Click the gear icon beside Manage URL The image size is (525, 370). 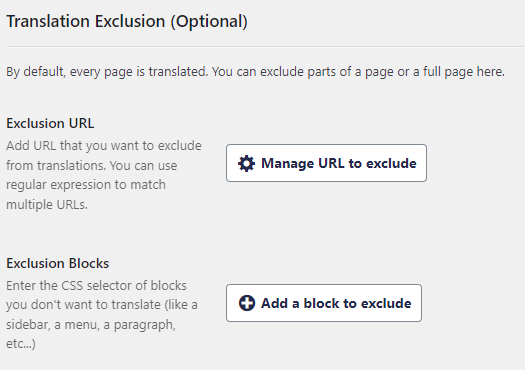pyautogui.click(x=246, y=163)
